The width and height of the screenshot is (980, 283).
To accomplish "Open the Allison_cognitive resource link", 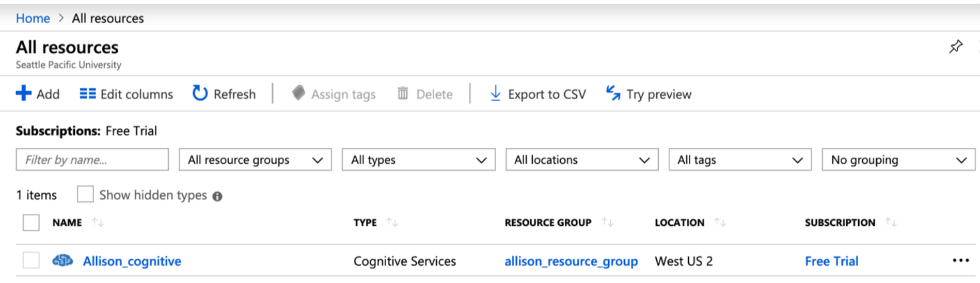I will pos(132,261).
